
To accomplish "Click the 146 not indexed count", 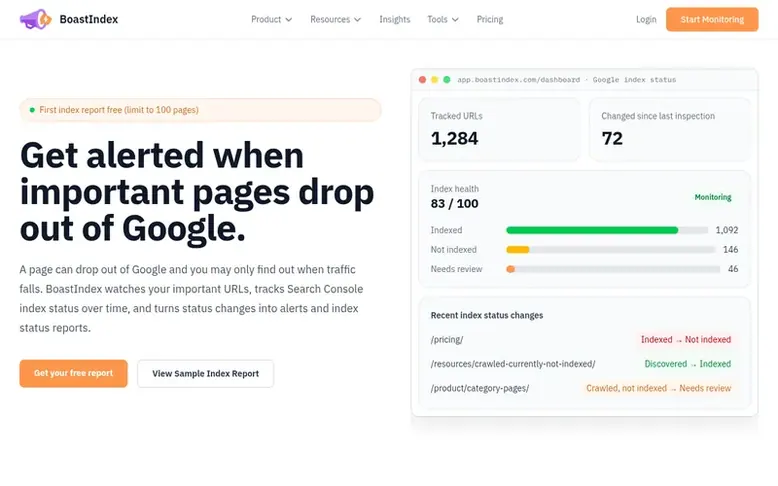I will click(730, 249).
